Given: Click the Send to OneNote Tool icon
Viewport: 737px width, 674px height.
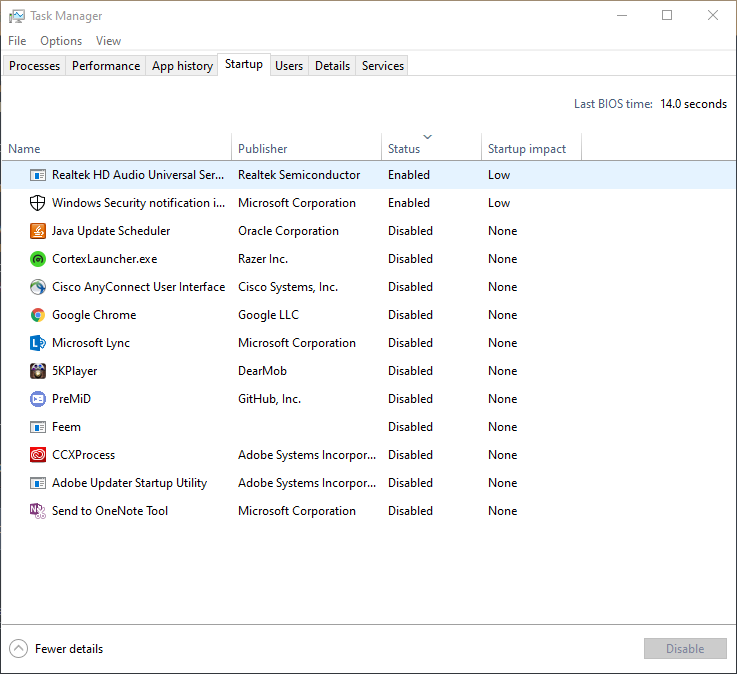Looking at the screenshot, I should pos(38,511).
